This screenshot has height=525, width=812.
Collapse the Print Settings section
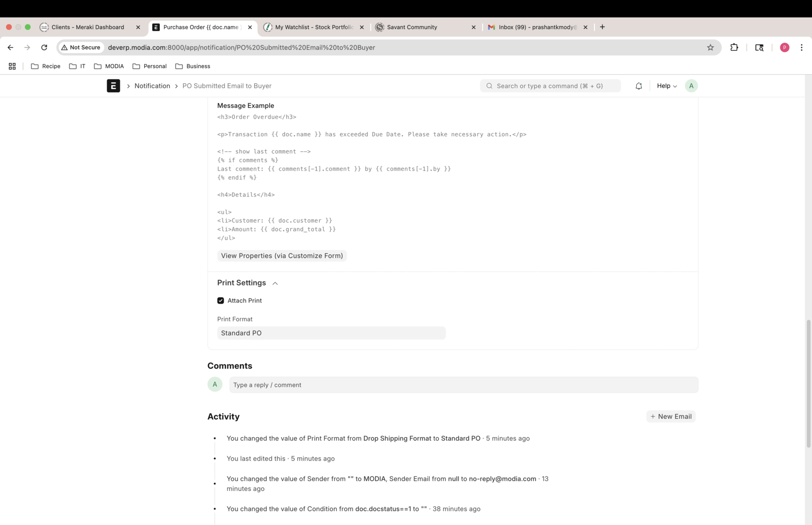coord(275,283)
